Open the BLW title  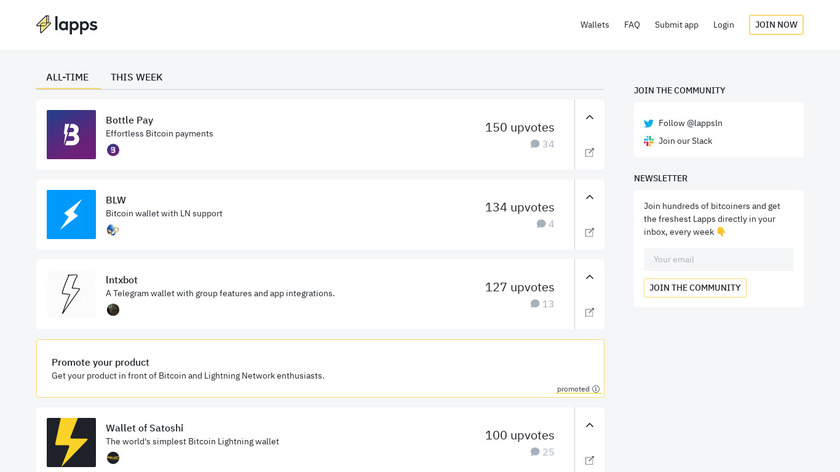point(116,200)
